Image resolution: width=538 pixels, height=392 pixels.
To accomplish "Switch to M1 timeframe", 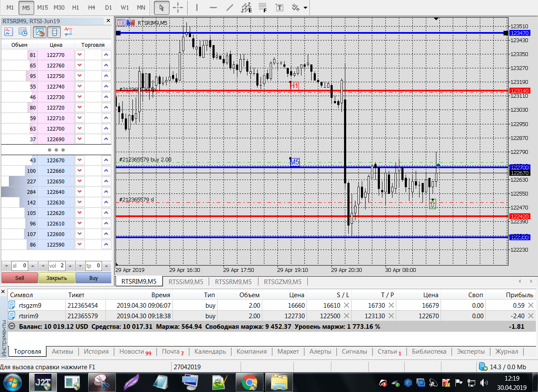I will pyautogui.click(x=10, y=8).
